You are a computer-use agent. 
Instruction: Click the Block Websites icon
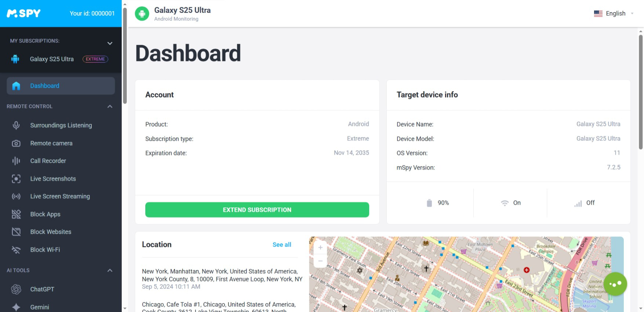click(16, 232)
